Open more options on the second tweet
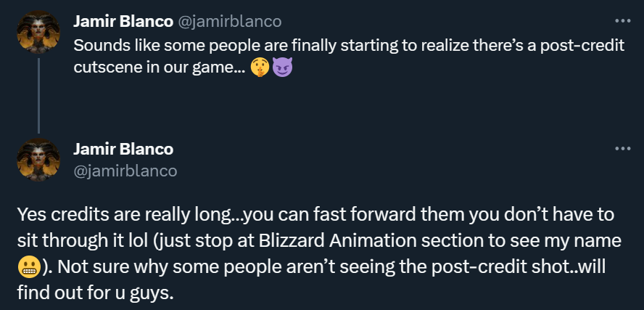The width and height of the screenshot is (644, 310). (622, 149)
